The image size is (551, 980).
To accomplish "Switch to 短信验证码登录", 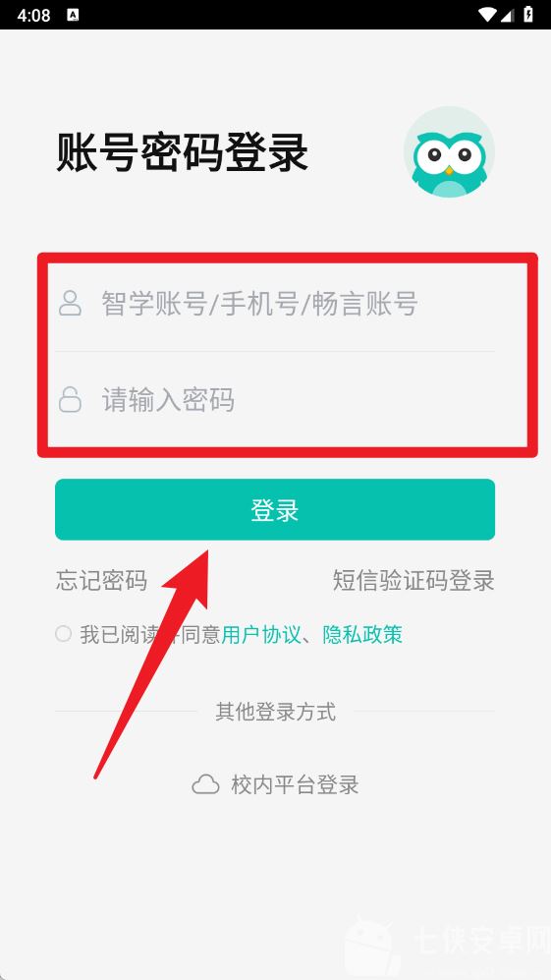I will (413, 580).
